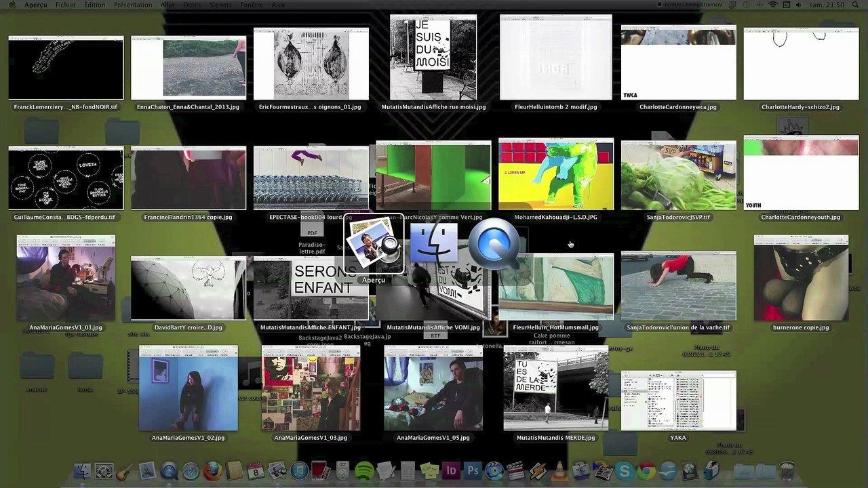Screen dimensions: 868x488
Task: Select the YAKA window thumbnail
Action: click(x=679, y=401)
